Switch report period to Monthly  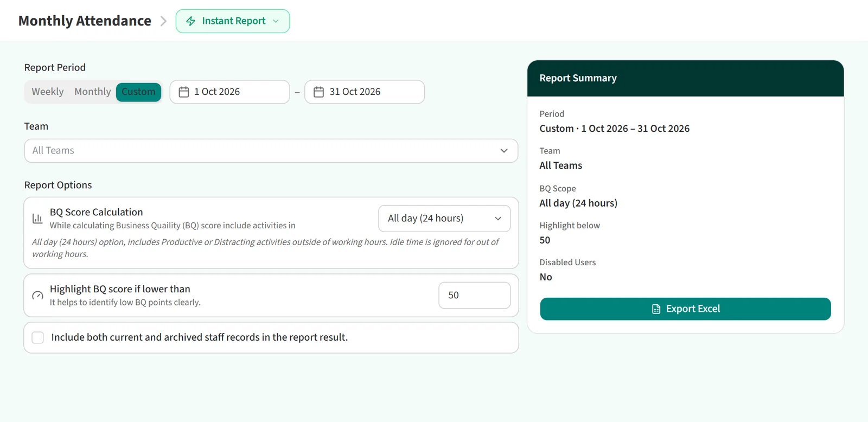pos(93,92)
